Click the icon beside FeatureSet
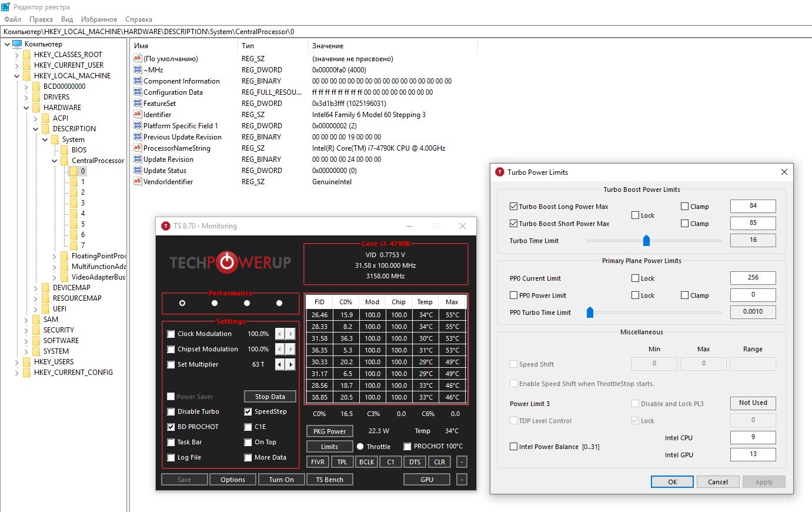Image resolution: width=812 pixels, height=512 pixels. [138, 103]
